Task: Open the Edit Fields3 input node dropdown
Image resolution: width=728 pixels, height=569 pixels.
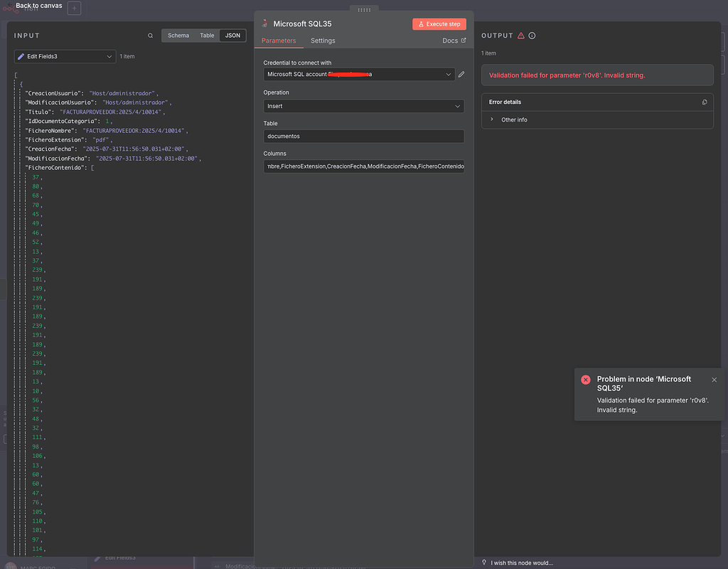Action: point(65,56)
